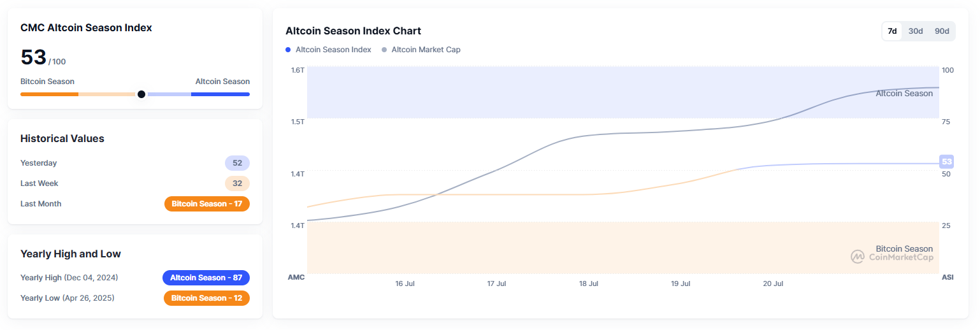Select the 90d time range

[x=942, y=31]
